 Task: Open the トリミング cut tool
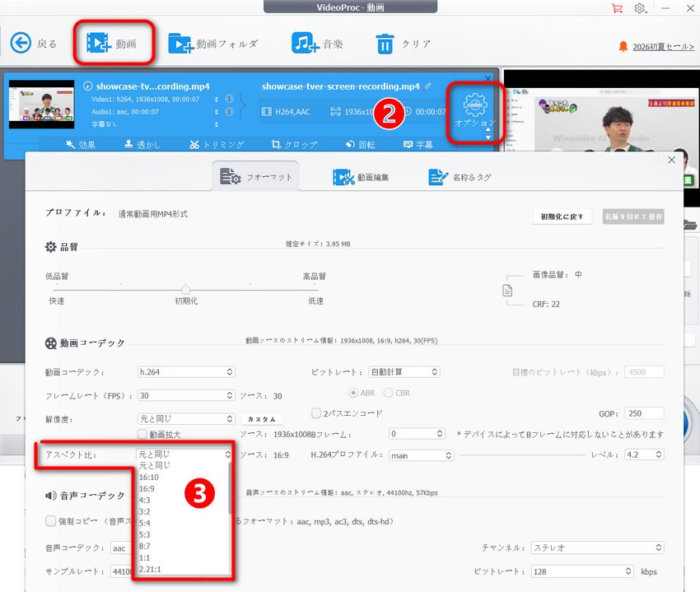point(217,145)
